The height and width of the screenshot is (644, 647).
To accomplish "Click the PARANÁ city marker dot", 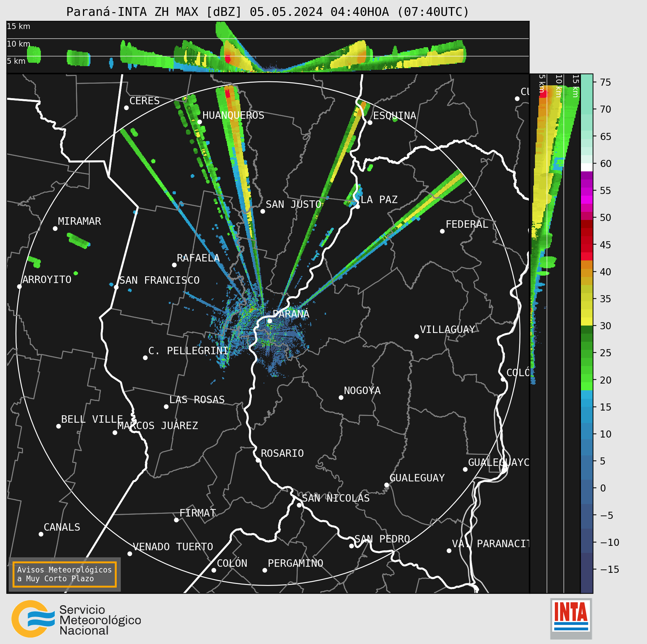I will click(x=270, y=321).
